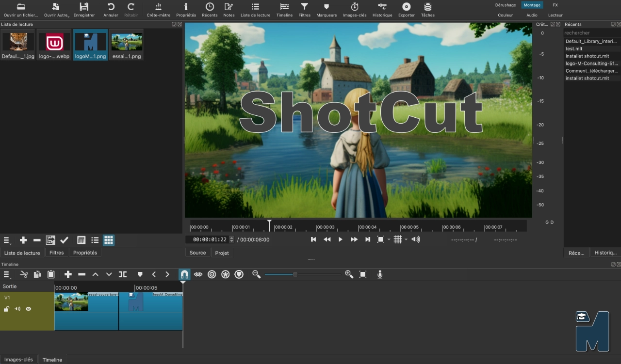This screenshot has height=364, width=621.
Task: Show the Récents panel from toolbar
Action: 210,10
